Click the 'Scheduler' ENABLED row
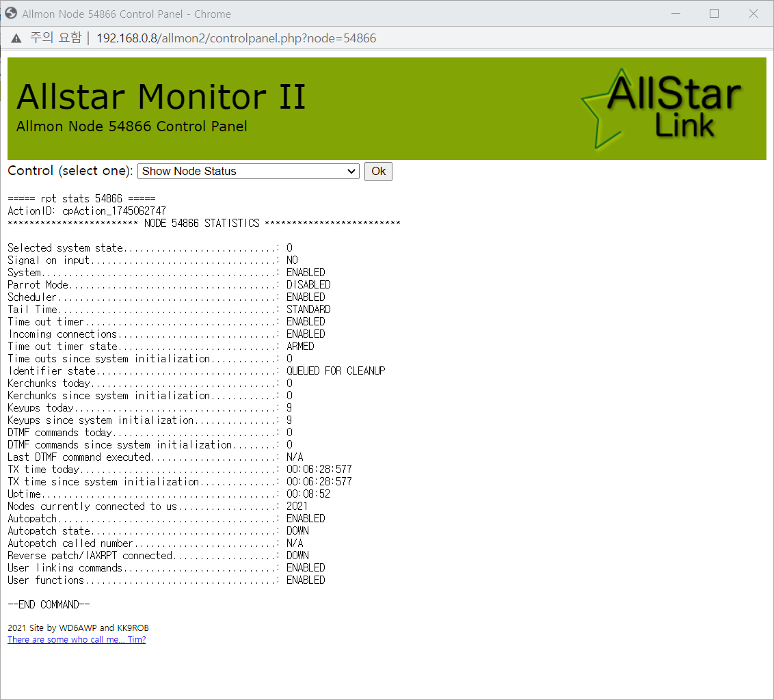Viewport: 774px width, 700px height. click(x=166, y=297)
